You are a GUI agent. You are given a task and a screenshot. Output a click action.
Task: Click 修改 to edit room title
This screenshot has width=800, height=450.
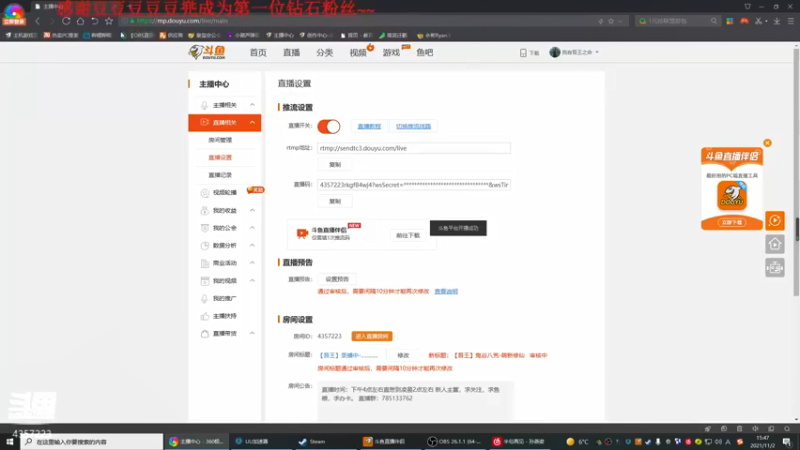403,355
